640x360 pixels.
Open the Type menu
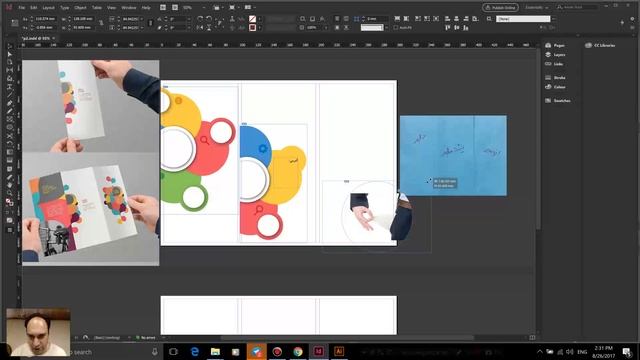click(64, 7)
